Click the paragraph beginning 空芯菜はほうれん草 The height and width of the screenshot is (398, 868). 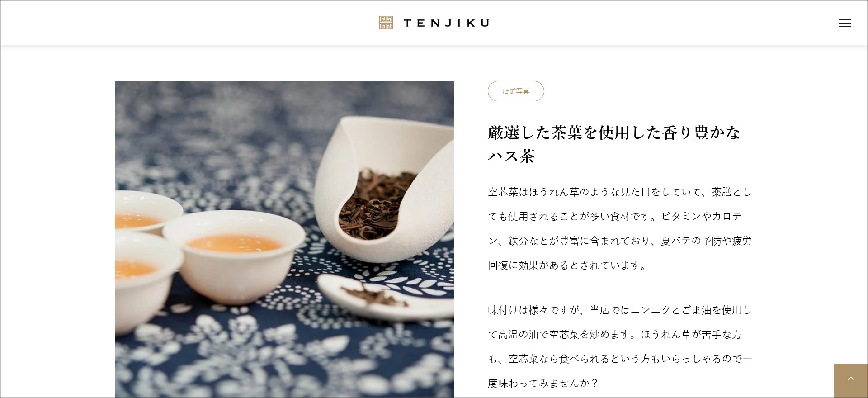(620, 228)
